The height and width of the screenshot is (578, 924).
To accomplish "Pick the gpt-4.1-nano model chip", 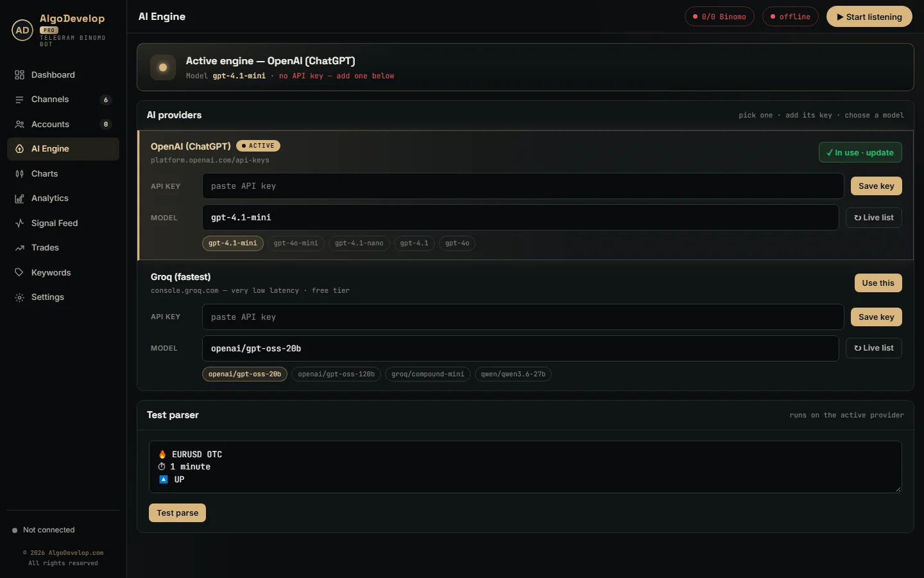I will pos(359,243).
